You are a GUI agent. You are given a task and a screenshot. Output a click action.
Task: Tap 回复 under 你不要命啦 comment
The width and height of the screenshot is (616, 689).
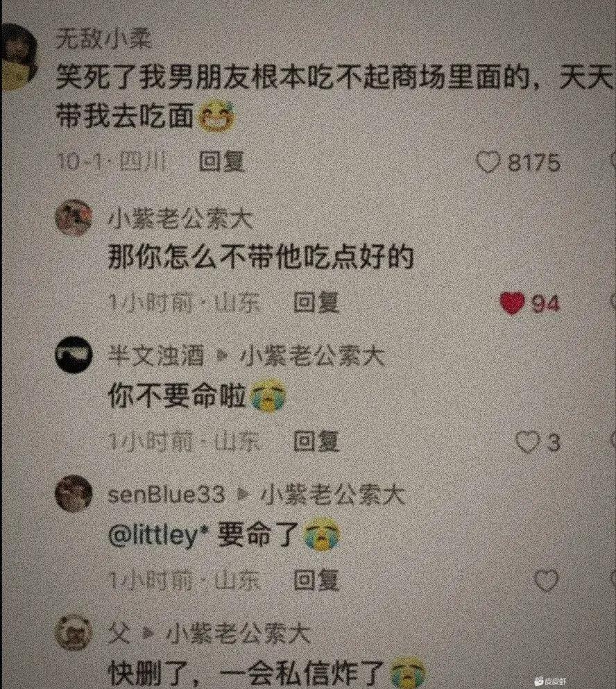[x=316, y=441]
